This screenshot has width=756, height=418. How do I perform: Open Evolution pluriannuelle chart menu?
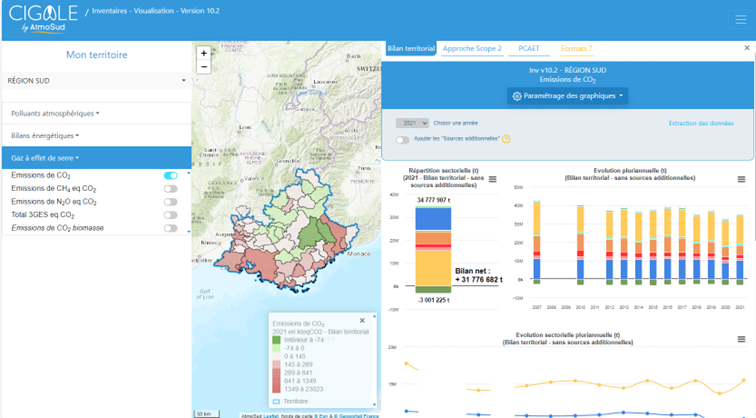(741, 179)
